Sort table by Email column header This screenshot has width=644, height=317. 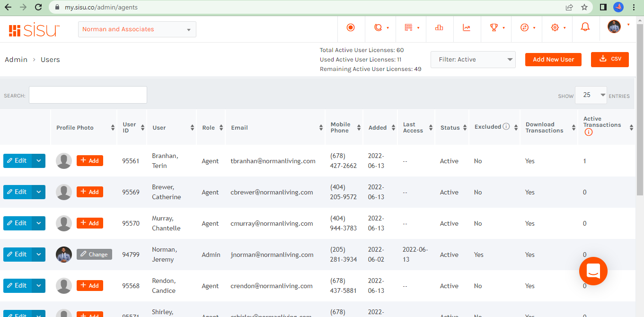pyautogui.click(x=275, y=128)
